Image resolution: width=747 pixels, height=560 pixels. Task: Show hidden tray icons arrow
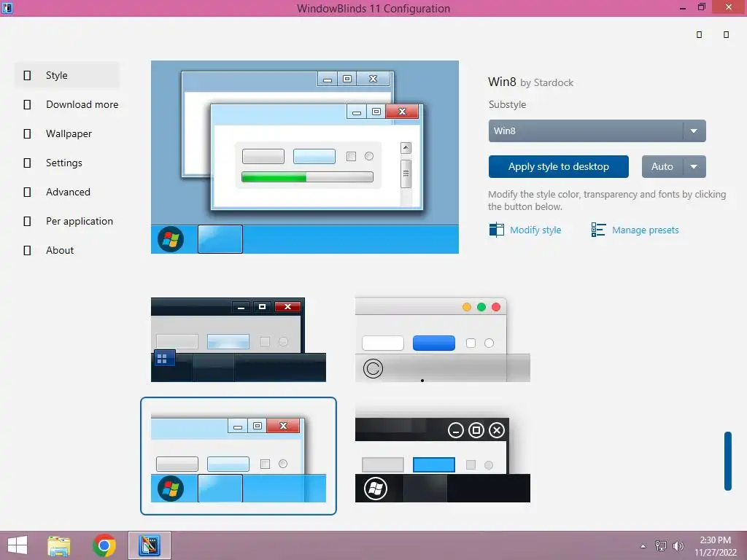(x=643, y=546)
